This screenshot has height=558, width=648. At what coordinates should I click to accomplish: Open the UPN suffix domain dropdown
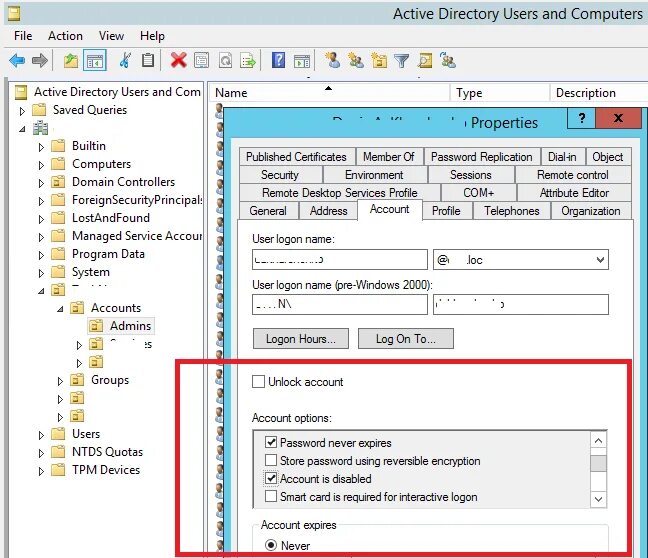[600, 260]
